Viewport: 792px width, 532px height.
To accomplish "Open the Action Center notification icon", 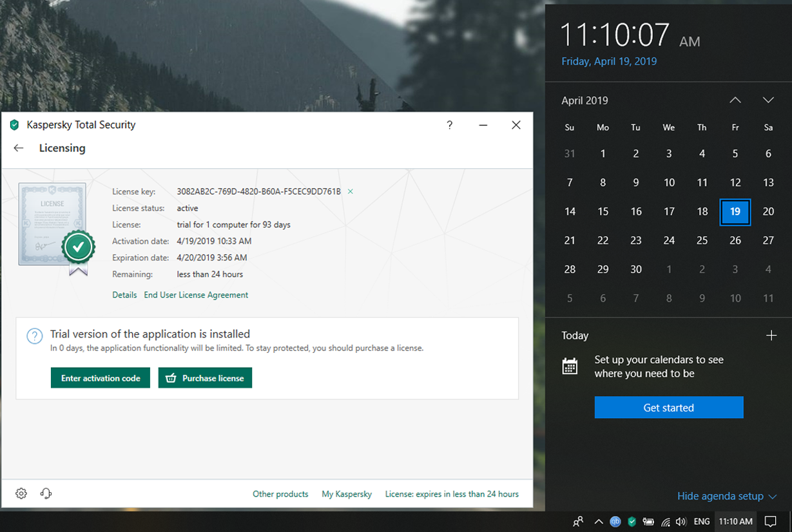I will click(x=771, y=522).
